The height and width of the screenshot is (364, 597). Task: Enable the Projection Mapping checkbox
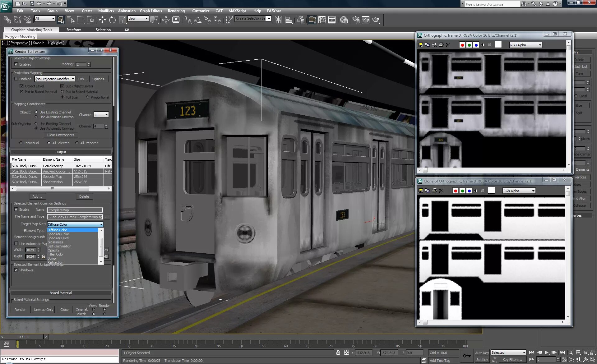16,78
